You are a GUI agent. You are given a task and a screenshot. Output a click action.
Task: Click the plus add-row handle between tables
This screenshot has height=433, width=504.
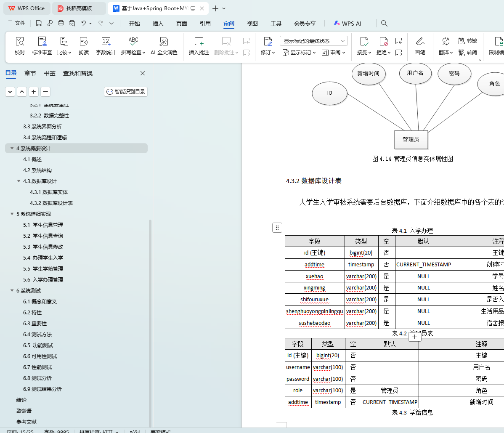[415, 337]
